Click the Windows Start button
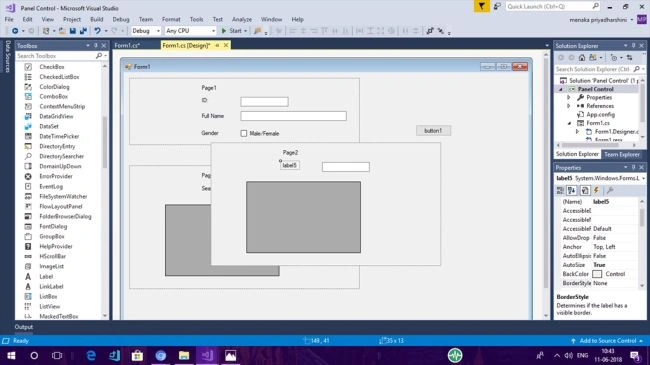 click(x=11, y=355)
